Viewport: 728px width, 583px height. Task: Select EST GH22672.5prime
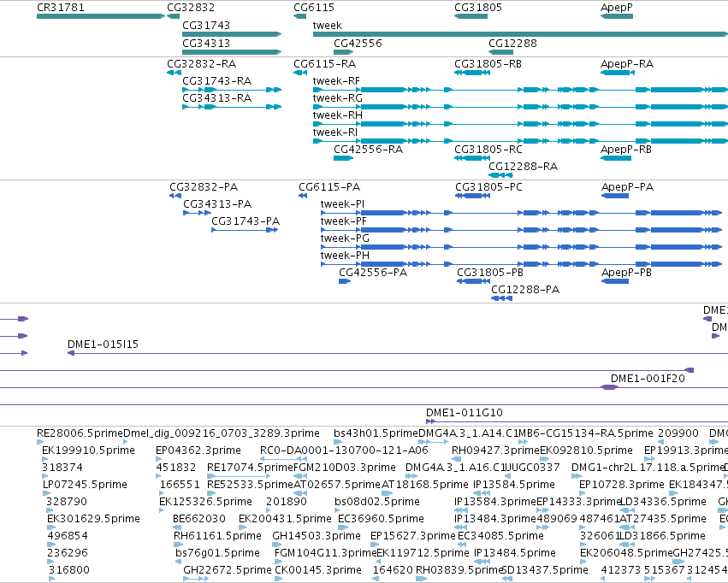(x=196, y=579)
